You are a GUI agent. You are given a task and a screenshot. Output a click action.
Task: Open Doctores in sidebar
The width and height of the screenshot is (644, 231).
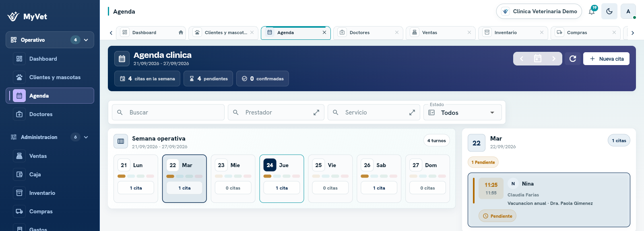(50, 114)
